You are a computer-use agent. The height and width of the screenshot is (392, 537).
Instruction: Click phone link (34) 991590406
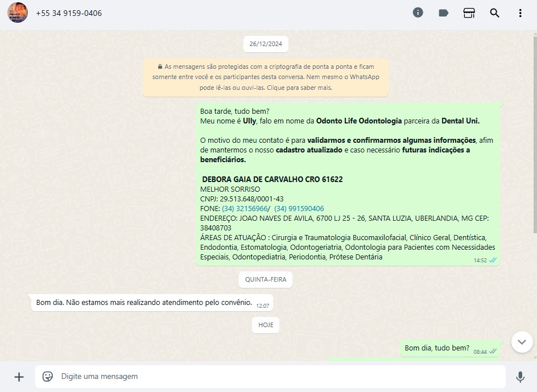tap(299, 209)
